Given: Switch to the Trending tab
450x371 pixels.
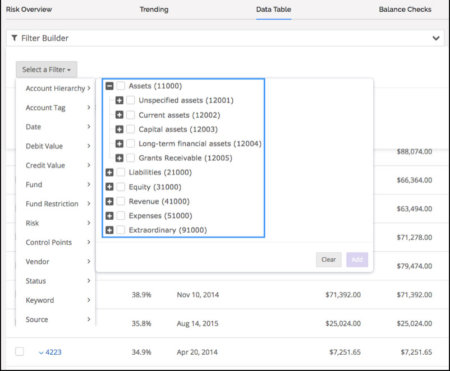Looking at the screenshot, I should click(x=154, y=9).
